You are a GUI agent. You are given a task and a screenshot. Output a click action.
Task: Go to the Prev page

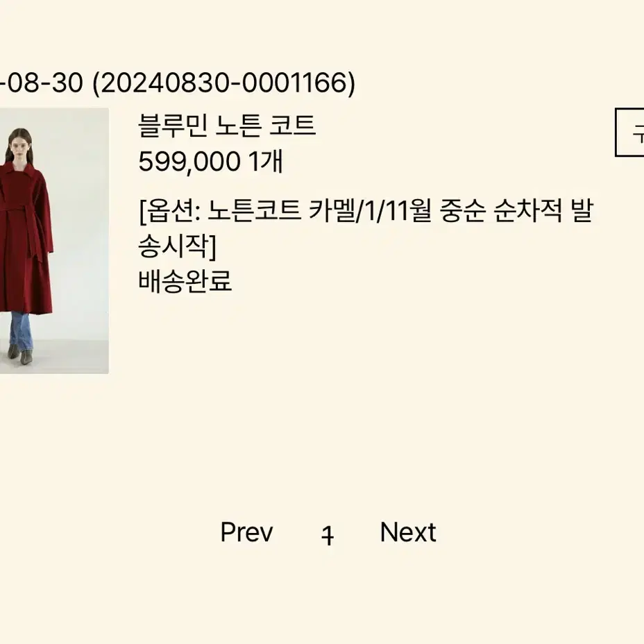pyautogui.click(x=246, y=532)
